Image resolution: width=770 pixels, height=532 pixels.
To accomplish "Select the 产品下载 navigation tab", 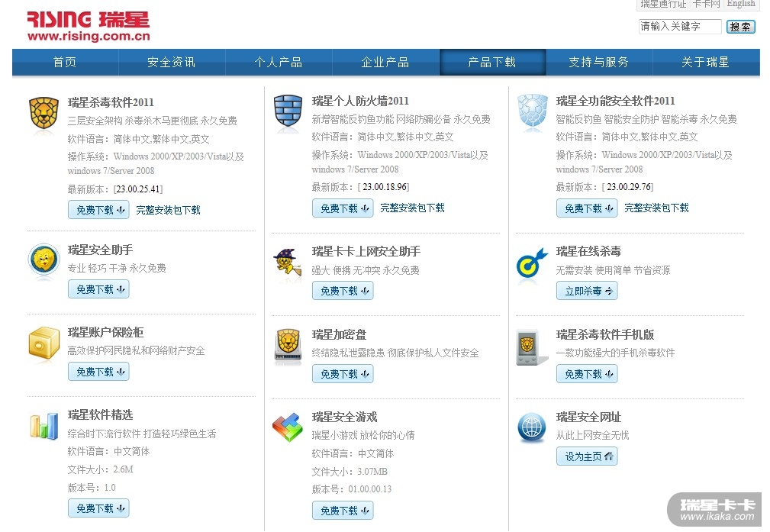I will [492, 63].
